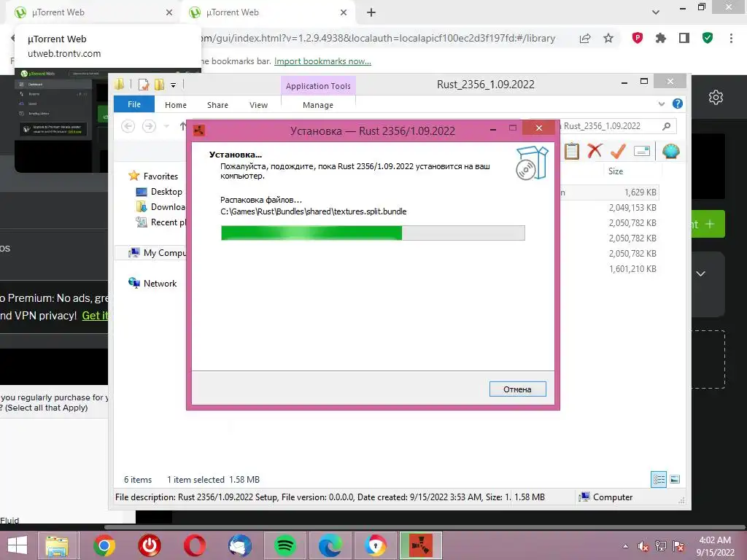Switch to the first µTorrent Web tab
747x560 pixels.
click(x=93, y=12)
